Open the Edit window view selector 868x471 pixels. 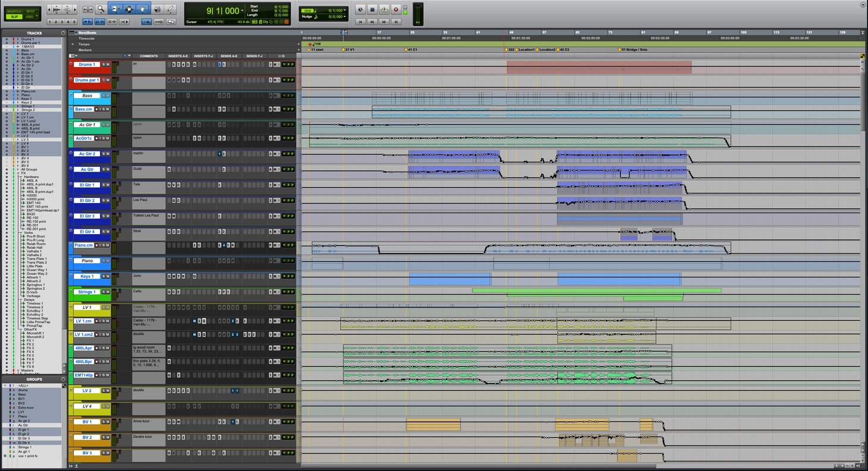(73, 56)
